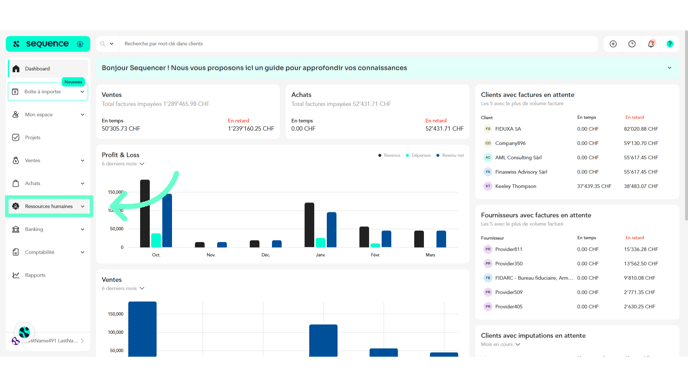Click the October black Revenus bar

[x=145, y=214]
